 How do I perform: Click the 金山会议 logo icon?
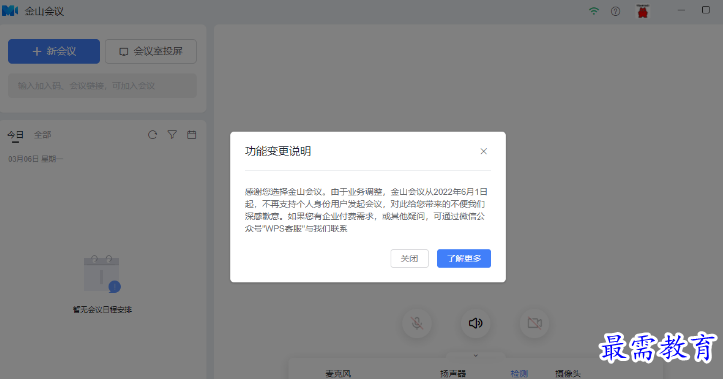[x=10, y=11]
